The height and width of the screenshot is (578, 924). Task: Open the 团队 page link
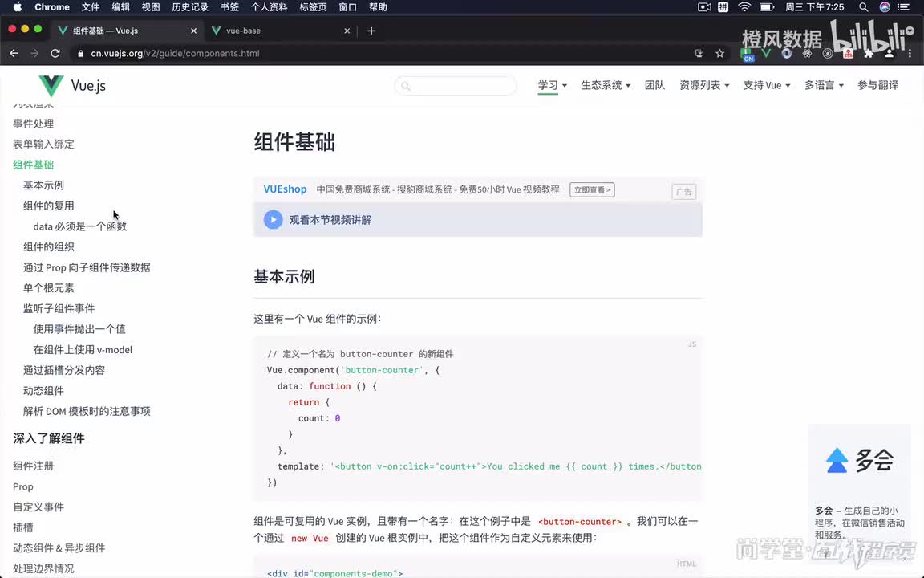coord(654,85)
